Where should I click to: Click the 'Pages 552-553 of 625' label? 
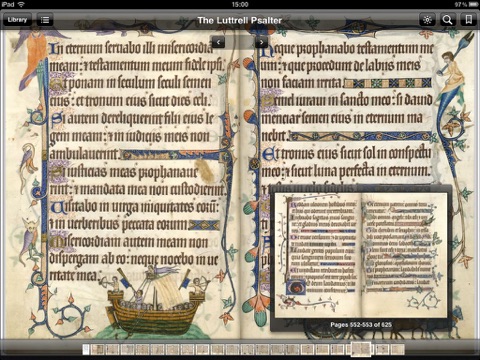tap(361, 325)
